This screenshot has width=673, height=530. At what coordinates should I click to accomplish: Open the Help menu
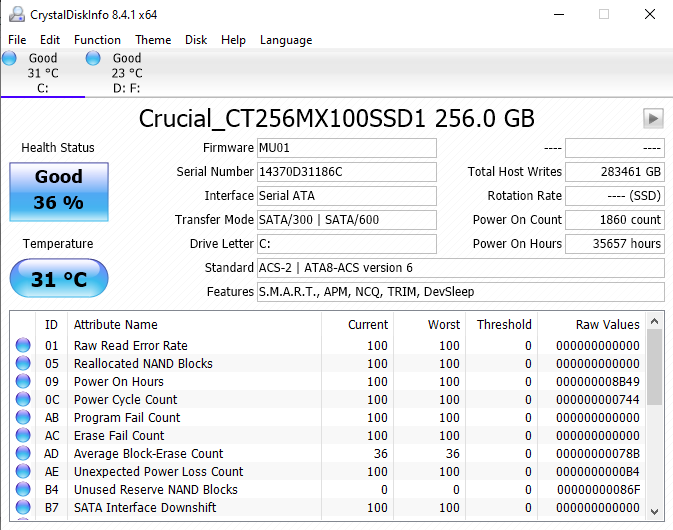click(x=233, y=40)
